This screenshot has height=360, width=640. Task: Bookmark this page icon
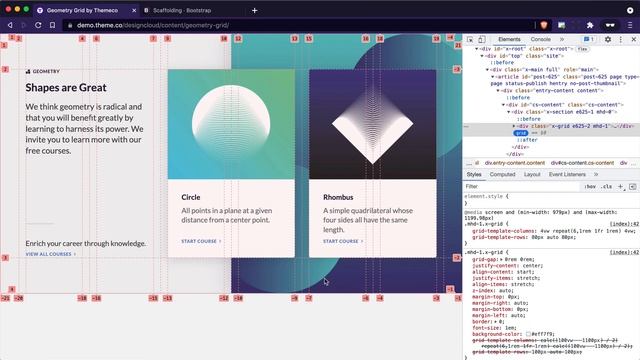[x=53, y=25]
